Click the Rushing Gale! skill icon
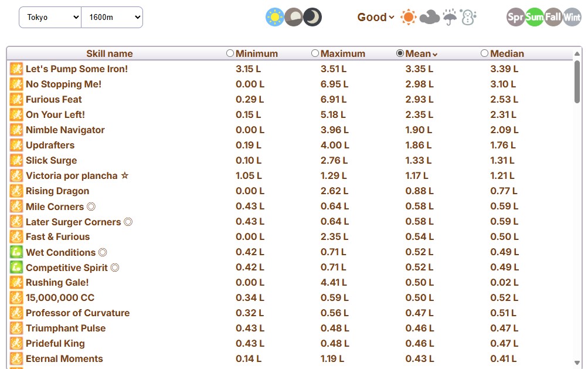This screenshot has width=588, height=369. (x=16, y=282)
